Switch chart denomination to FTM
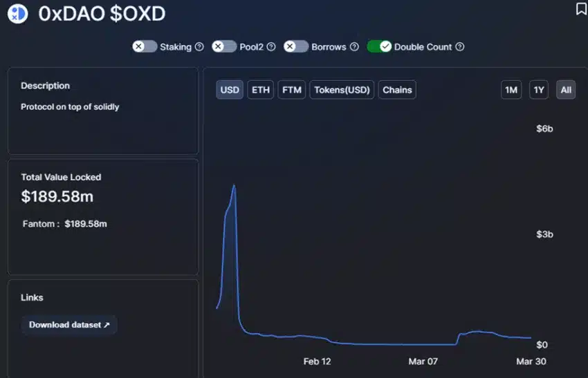Image resolution: width=588 pixels, height=378 pixels. [x=292, y=90]
